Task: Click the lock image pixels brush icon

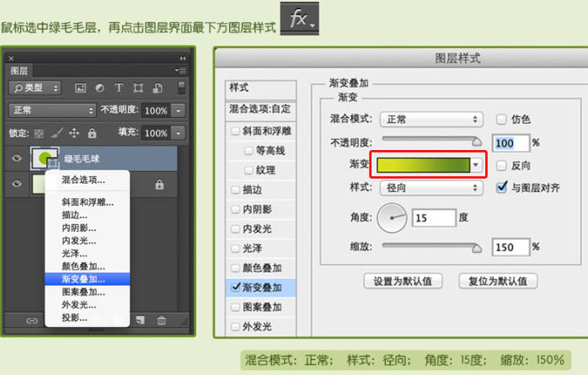Action: click(x=57, y=133)
